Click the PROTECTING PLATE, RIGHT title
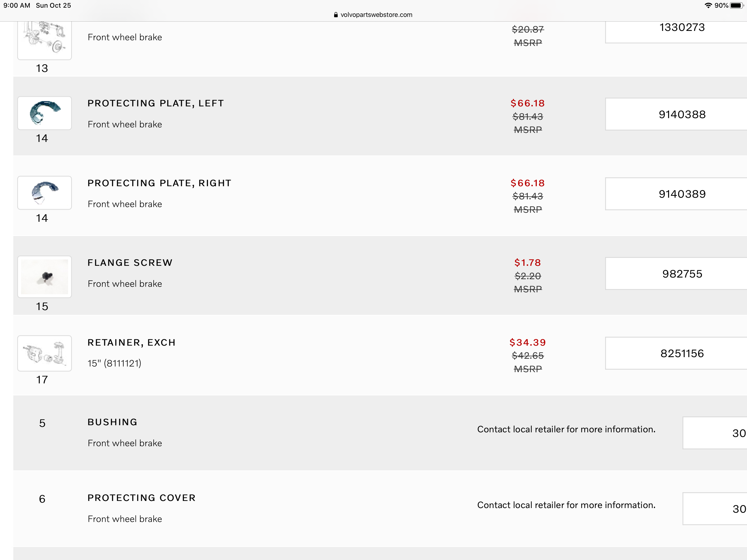This screenshot has height=560, width=747. [x=159, y=183]
